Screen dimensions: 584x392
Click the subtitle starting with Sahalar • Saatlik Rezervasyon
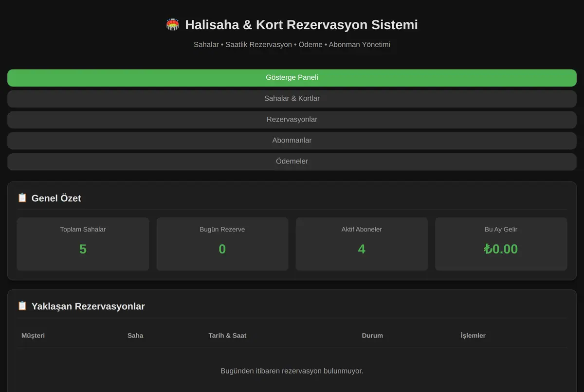(x=292, y=45)
